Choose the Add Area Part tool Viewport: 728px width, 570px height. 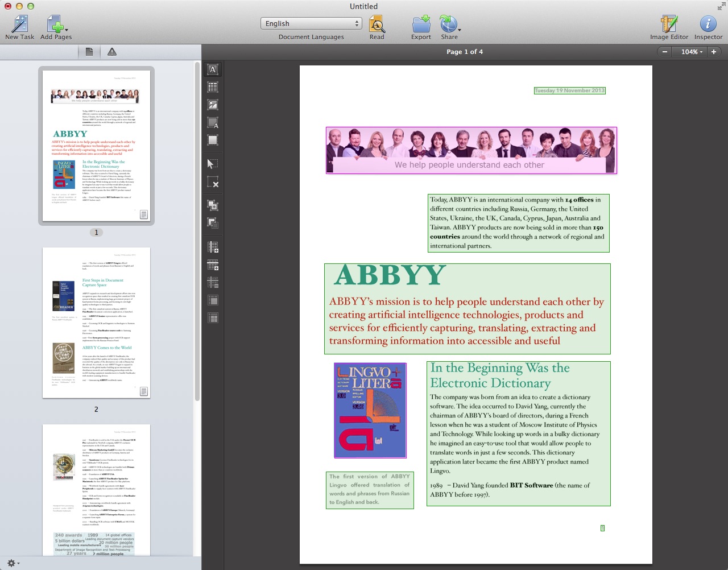213,205
